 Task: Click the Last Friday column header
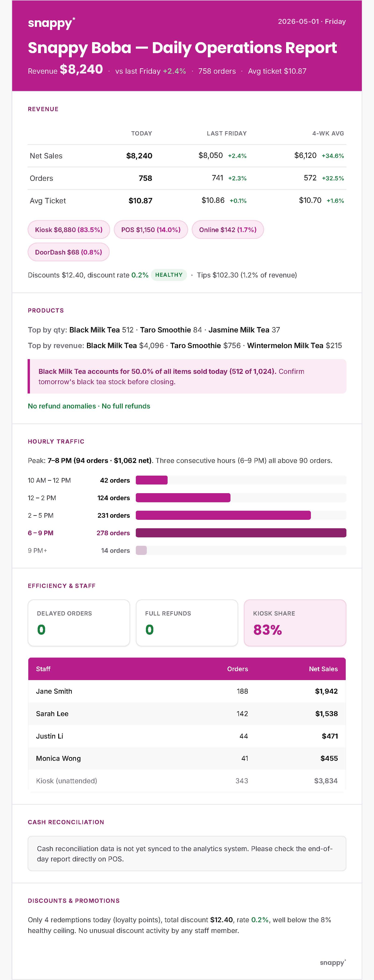pyautogui.click(x=227, y=134)
